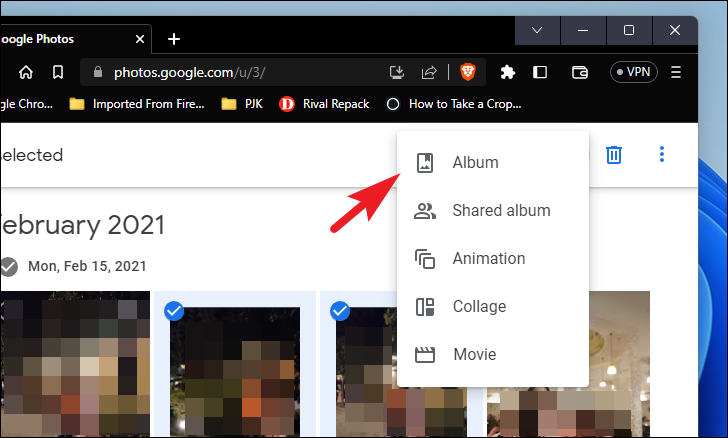The image size is (728, 438).
Task: Select Album from the create menu
Action: click(x=493, y=163)
